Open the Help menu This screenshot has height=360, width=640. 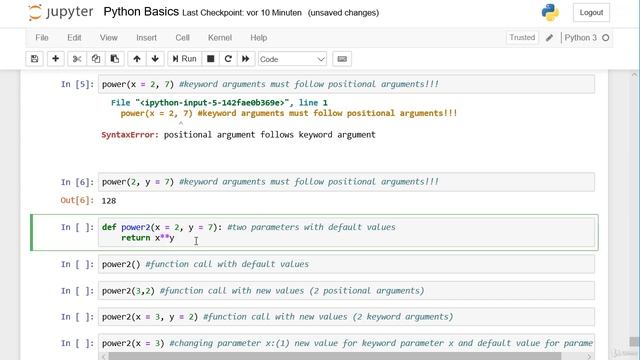(258, 38)
